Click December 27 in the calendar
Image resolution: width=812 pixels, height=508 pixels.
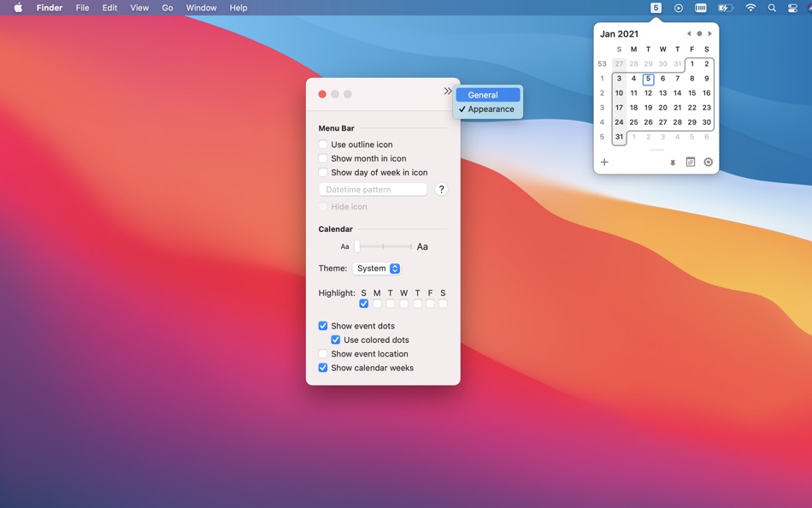(619, 64)
